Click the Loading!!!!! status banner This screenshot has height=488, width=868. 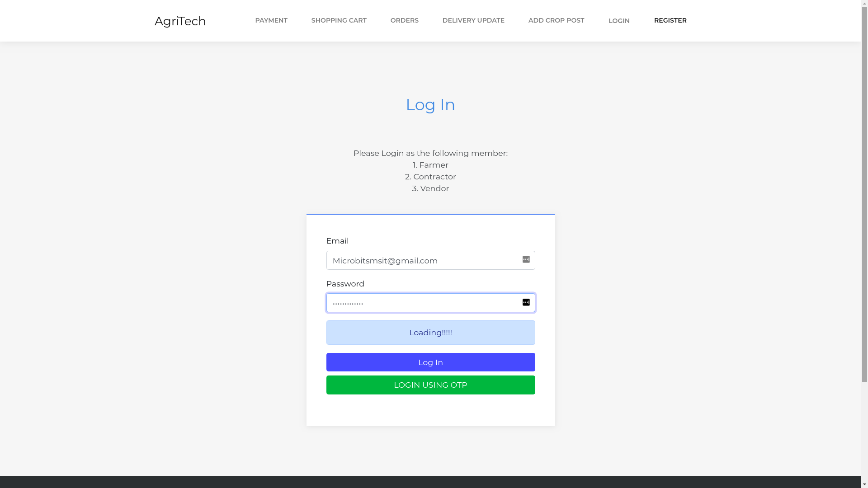coord(430,333)
